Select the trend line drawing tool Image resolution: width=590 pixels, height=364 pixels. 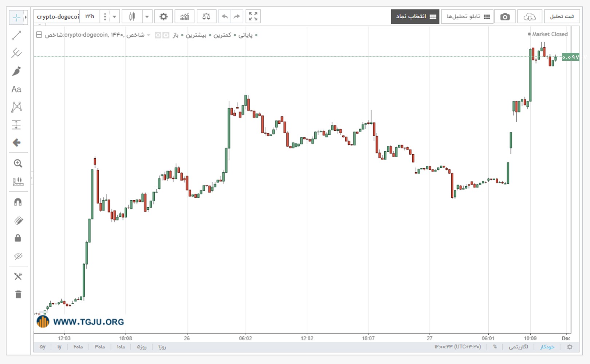[16, 35]
